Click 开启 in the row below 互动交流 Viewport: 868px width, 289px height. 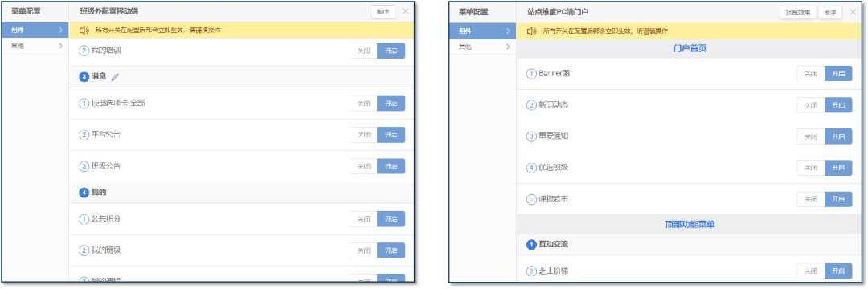838,271
